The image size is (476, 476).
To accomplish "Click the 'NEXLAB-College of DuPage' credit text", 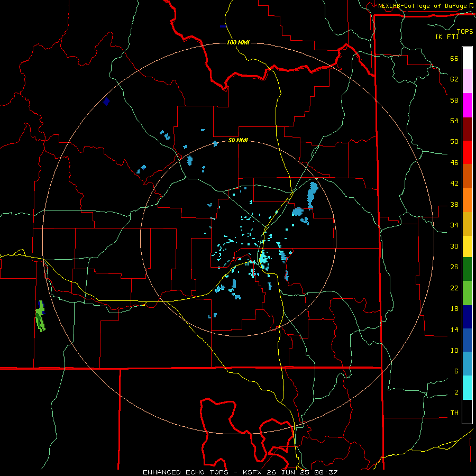I will (x=423, y=6).
